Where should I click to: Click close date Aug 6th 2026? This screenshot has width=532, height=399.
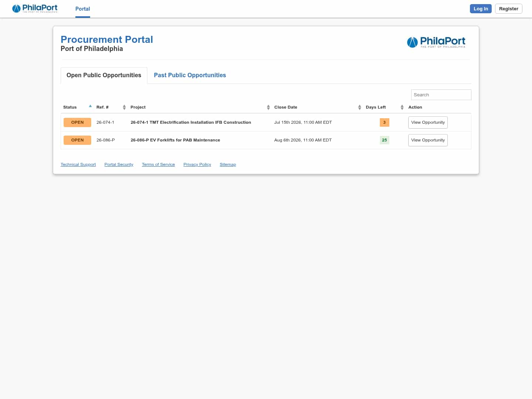point(303,140)
